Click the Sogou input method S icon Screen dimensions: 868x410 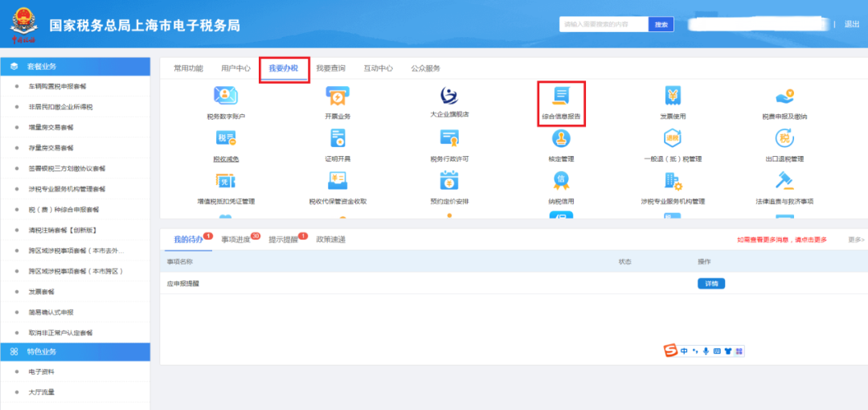671,351
